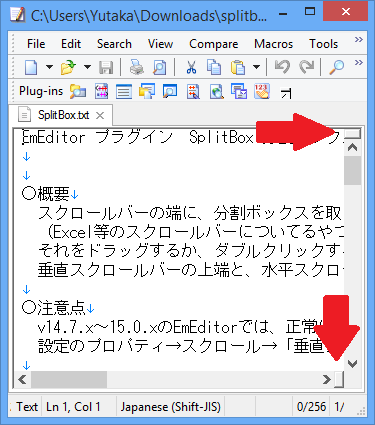Expand the Open file dropdown arrow
The height and width of the screenshot is (425, 375).
coord(87,67)
